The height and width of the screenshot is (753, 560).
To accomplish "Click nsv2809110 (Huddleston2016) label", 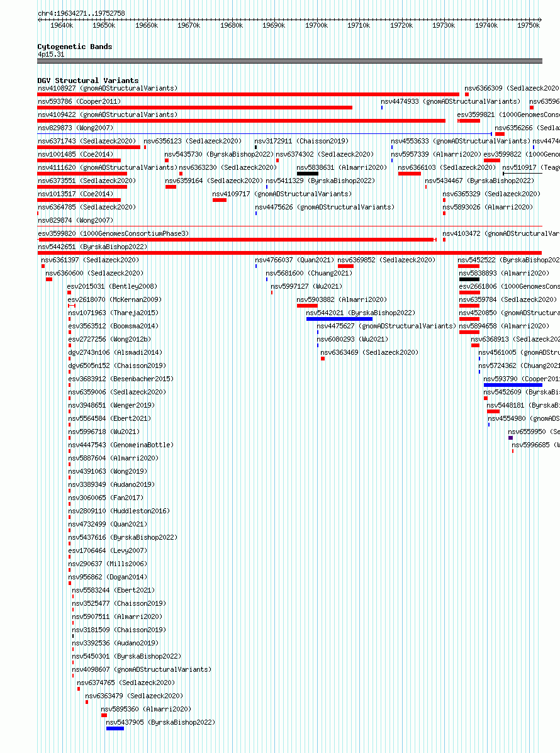I will tap(119, 511).
